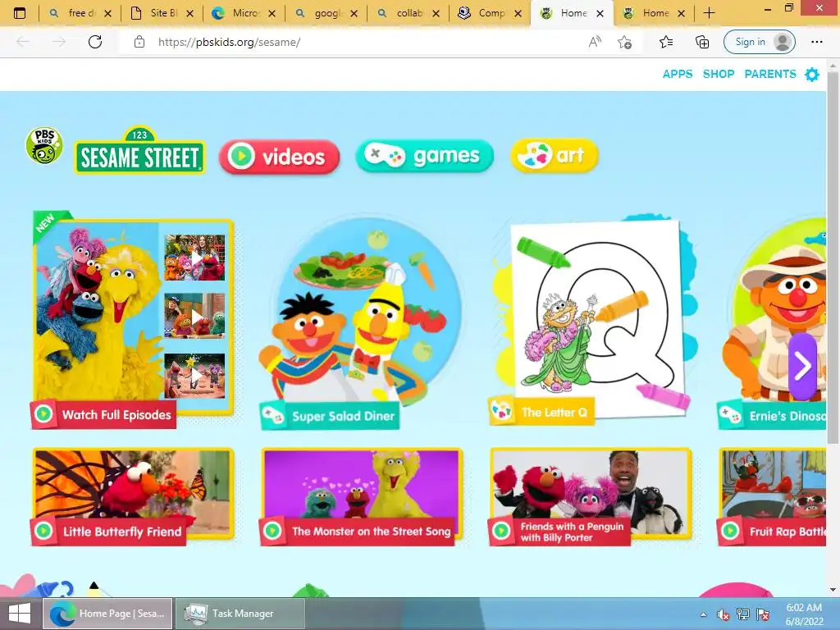Play the bottom episode preview thumbnail

[x=194, y=376]
